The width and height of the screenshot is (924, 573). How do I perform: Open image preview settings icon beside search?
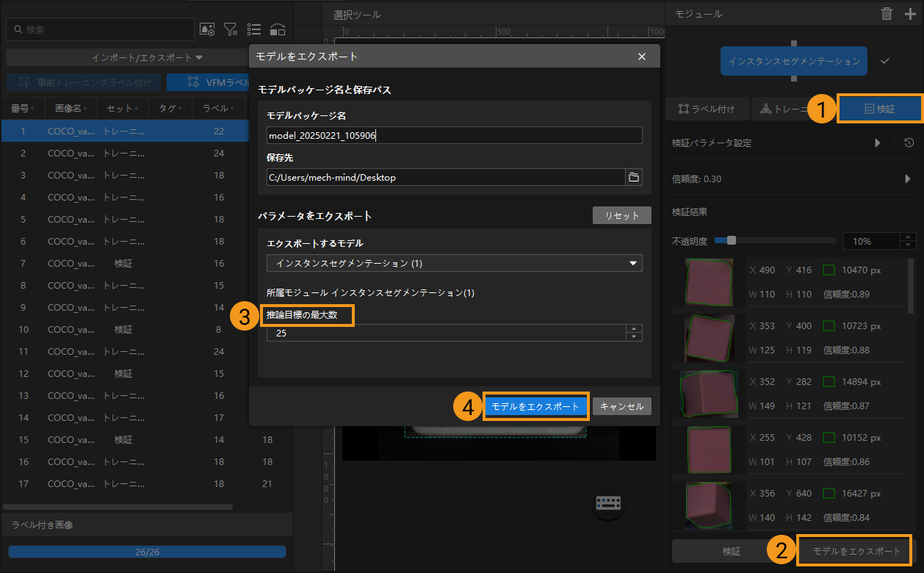[x=208, y=29]
